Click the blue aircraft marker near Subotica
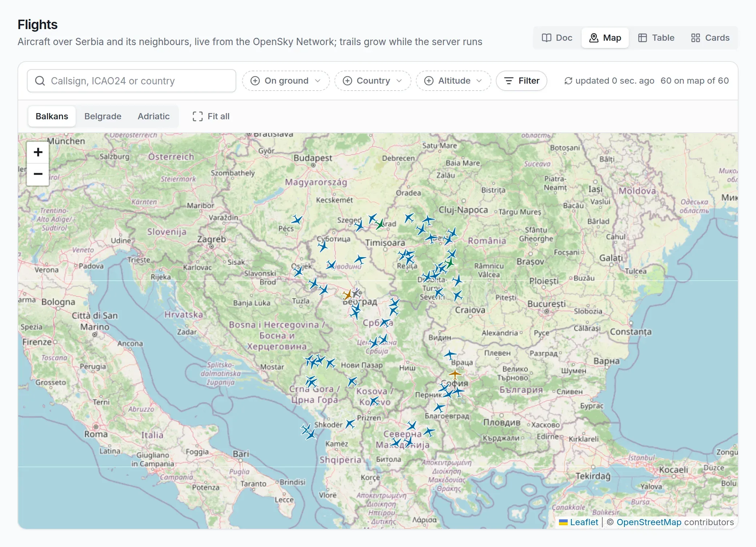The height and width of the screenshot is (547, 756). point(323,246)
